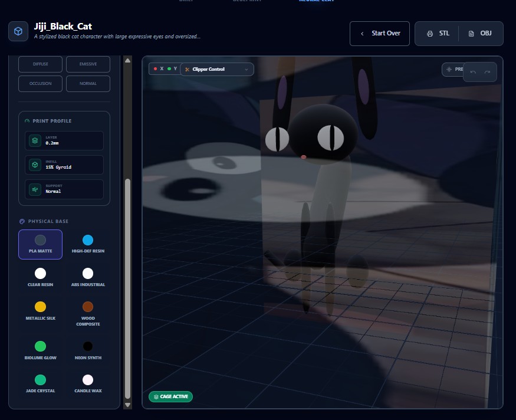Toggle the Cage Active badge
Image resolution: width=516 pixels, height=420 pixels.
170,396
